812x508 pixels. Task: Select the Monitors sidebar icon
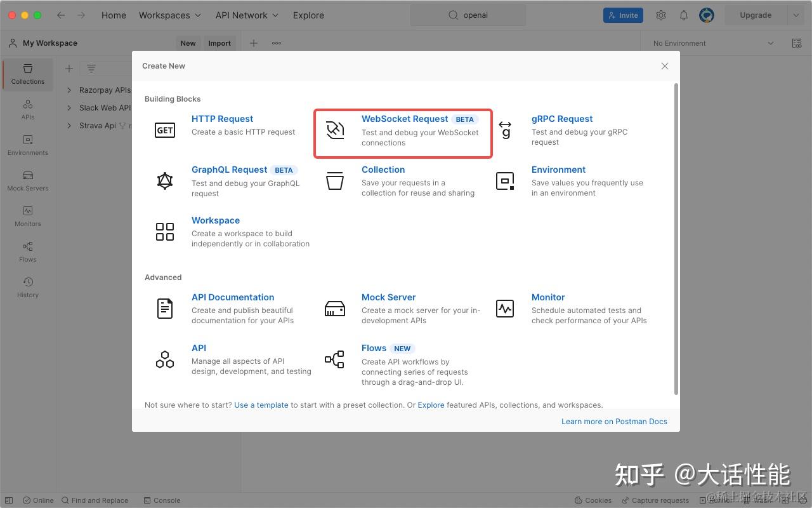point(27,217)
